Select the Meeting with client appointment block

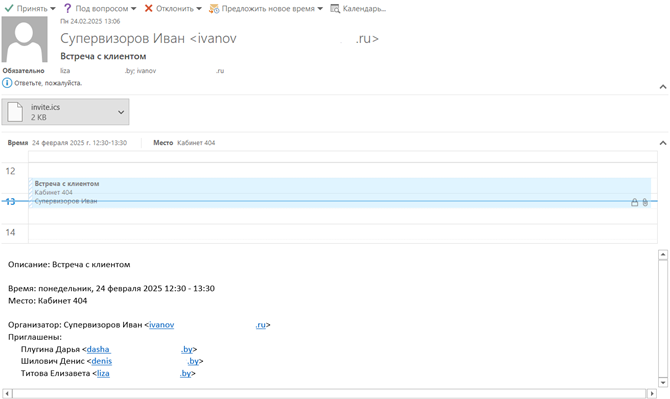pos(340,193)
